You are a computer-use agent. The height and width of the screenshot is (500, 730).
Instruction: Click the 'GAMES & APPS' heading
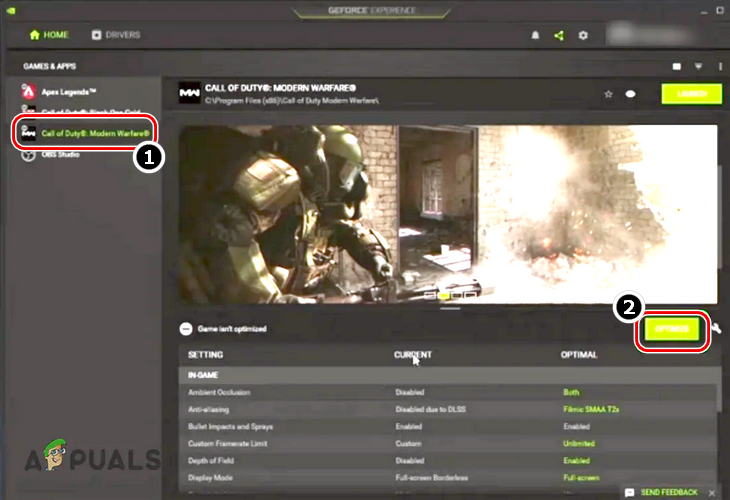[49, 66]
